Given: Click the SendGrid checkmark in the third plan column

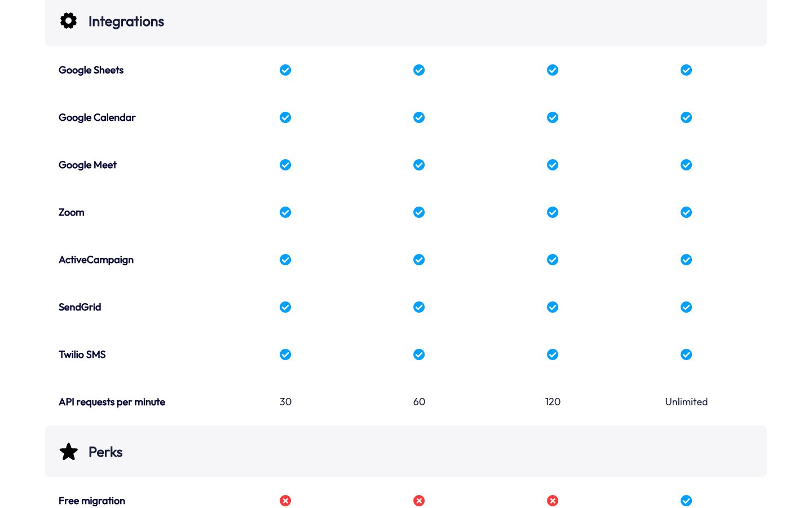Looking at the screenshot, I should point(553,307).
